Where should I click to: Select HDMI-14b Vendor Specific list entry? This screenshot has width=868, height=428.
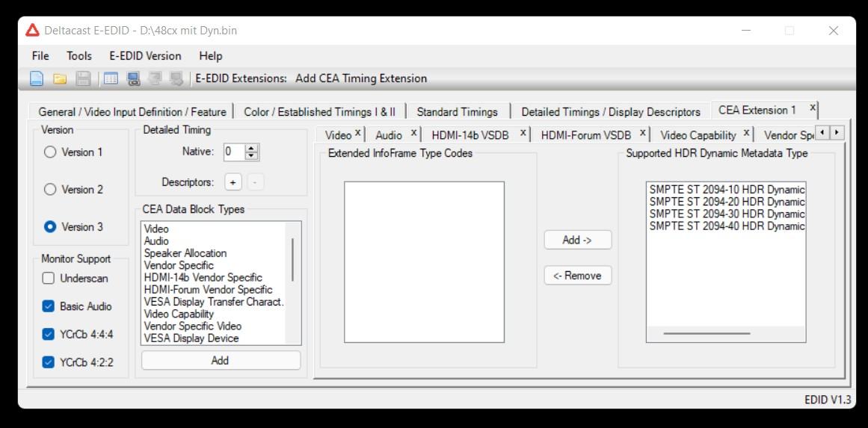coord(203,278)
